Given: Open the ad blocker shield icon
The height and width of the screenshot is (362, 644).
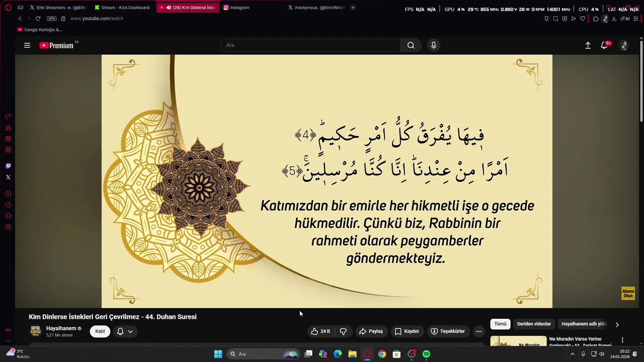Looking at the screenshot, I should (565, 19).
